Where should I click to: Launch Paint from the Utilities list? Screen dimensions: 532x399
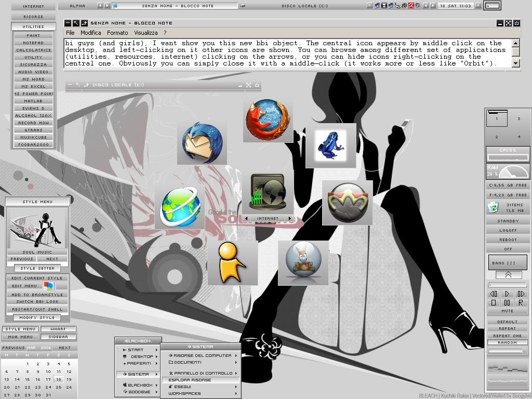(33, 35)
